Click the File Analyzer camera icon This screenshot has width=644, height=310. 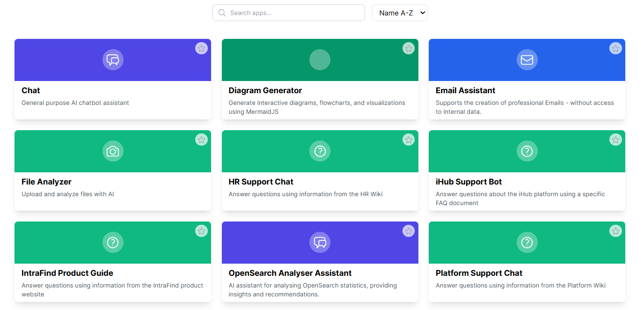click(113, 151)
